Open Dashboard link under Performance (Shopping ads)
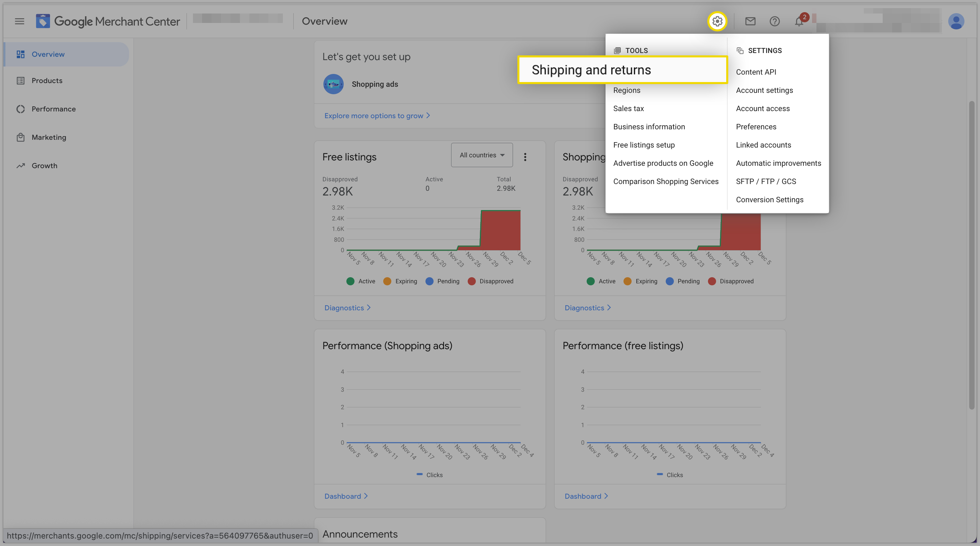 tap(346, 496)
